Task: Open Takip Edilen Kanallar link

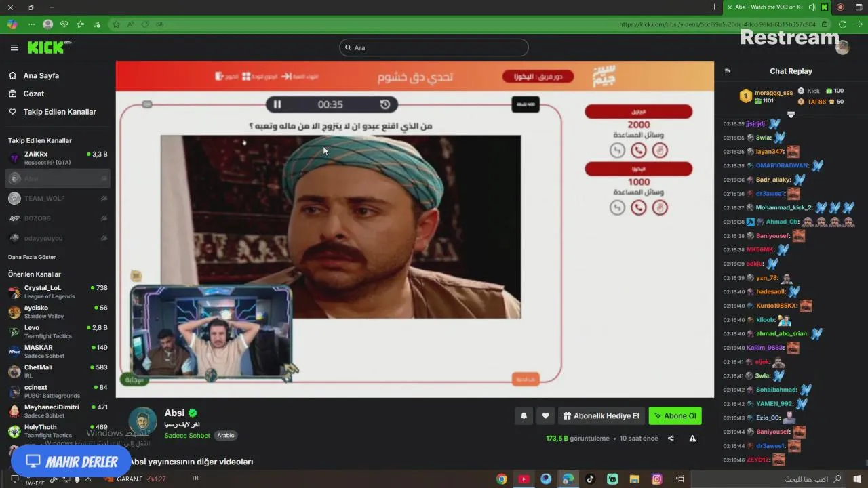Action: [x=60, y=112]
